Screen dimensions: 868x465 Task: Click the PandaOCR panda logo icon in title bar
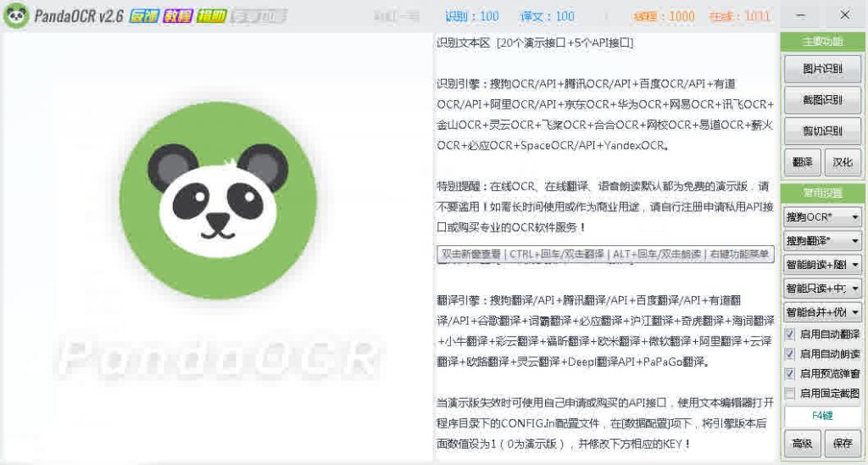[x=16, y=15]
